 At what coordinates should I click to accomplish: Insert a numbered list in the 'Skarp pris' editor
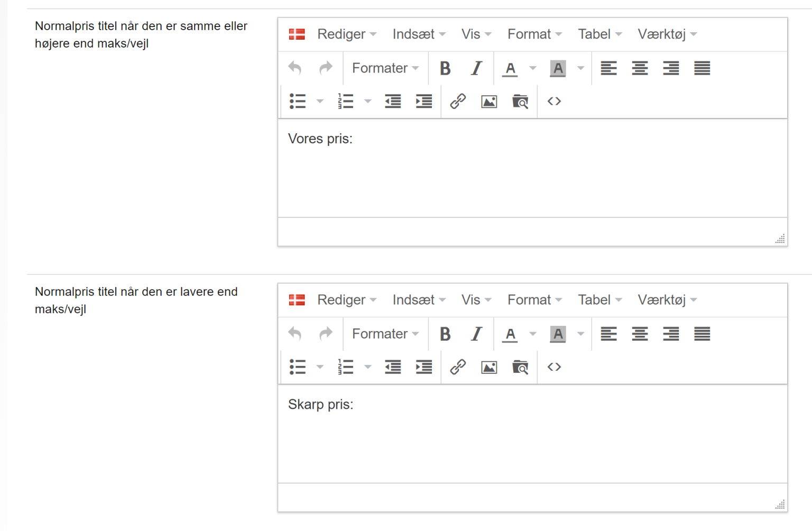(346, 367)
